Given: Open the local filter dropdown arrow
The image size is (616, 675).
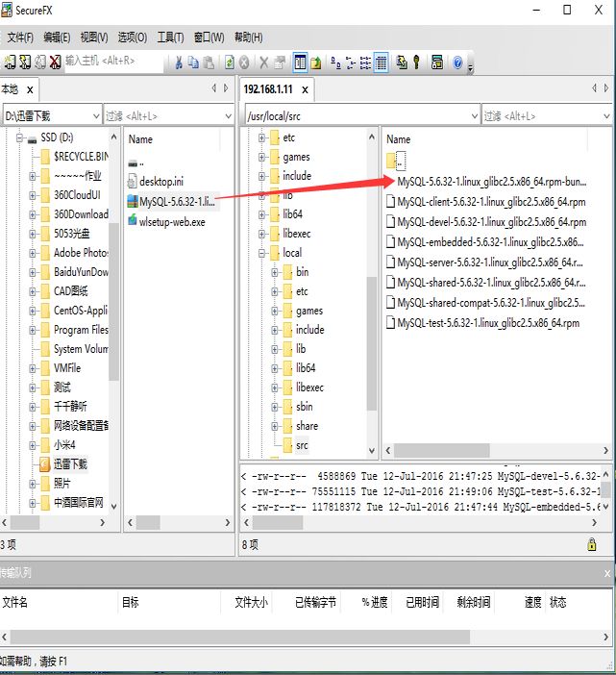Looking at the screenshot, I should click(229, 115).
